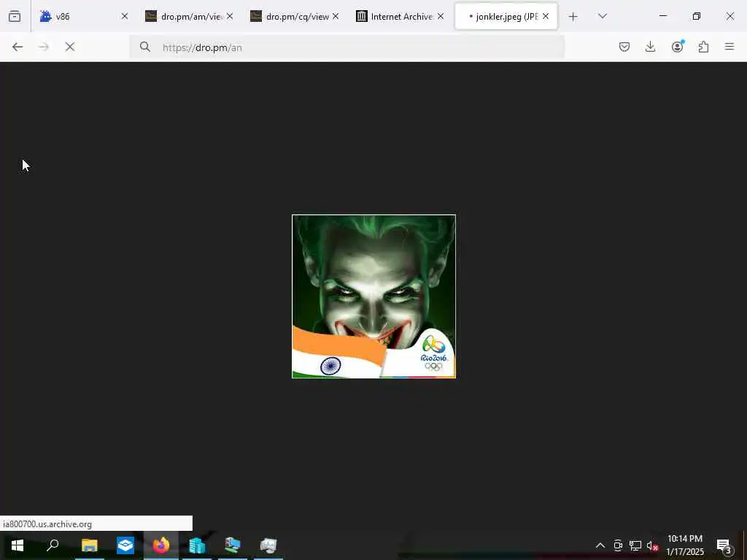Screen dimensions: 747x560
Task: Expand the list all tabs dropdown
Action: (x=602, y=17)
